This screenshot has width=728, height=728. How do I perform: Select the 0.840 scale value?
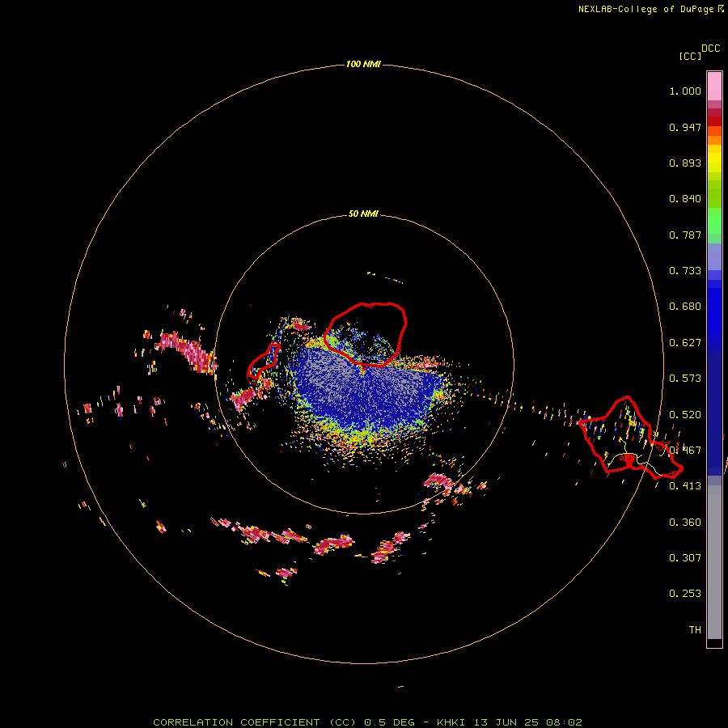coord(685,199)
